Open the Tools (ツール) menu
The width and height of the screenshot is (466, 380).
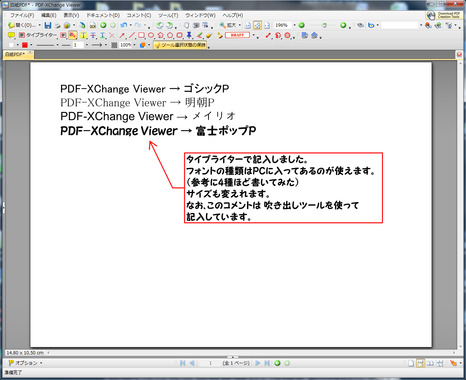[168, 15]
